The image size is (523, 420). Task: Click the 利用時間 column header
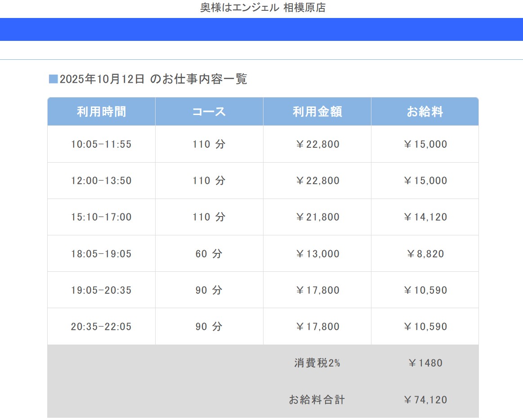101,112
